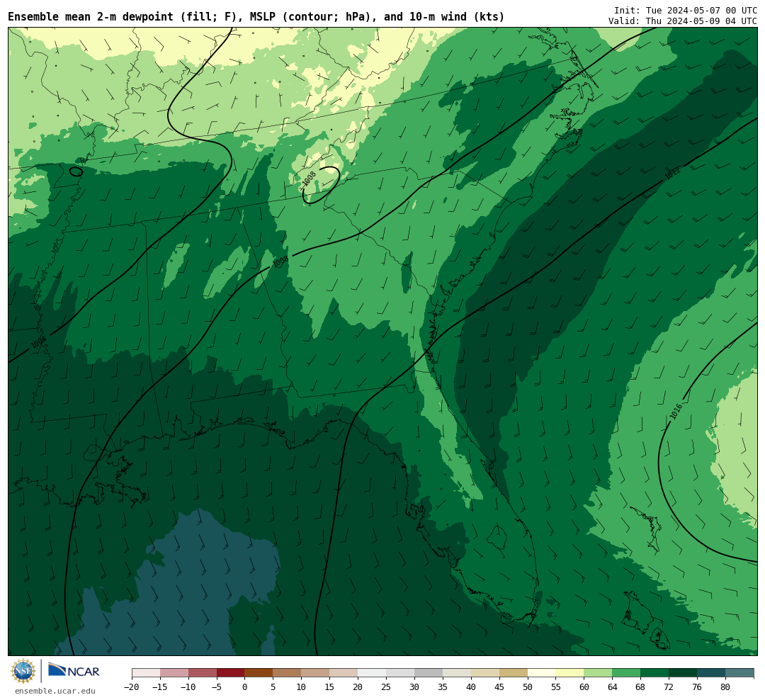Pick the 30 to 35 gray colorbar swatch
765x700 pixels.
pyautogui.click(x=429, y=673)
